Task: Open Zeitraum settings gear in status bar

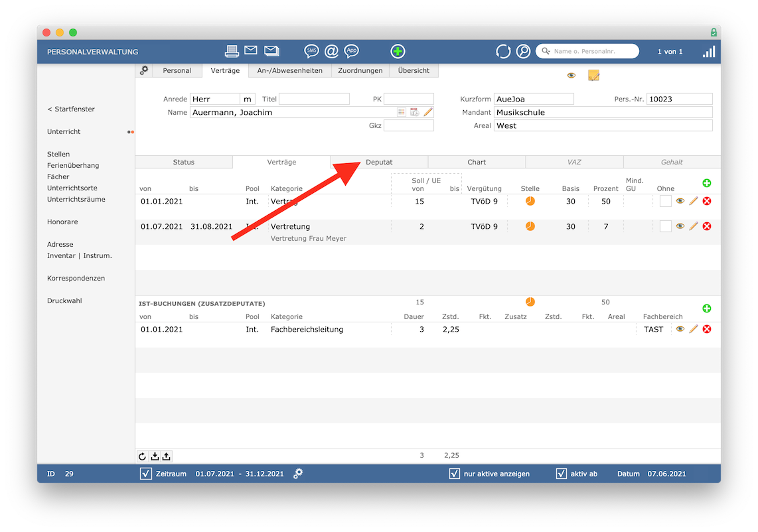Action: (x=298, y=474)
